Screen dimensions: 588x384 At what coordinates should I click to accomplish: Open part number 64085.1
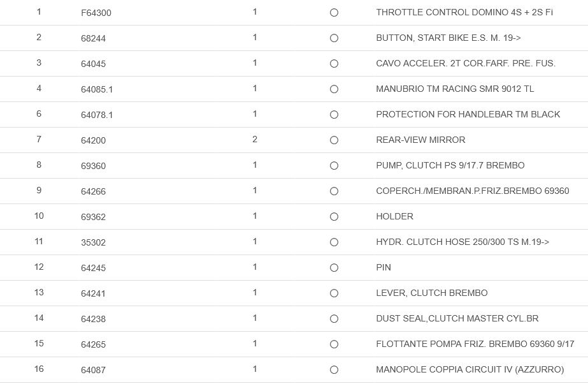click(x=97, y=89)
